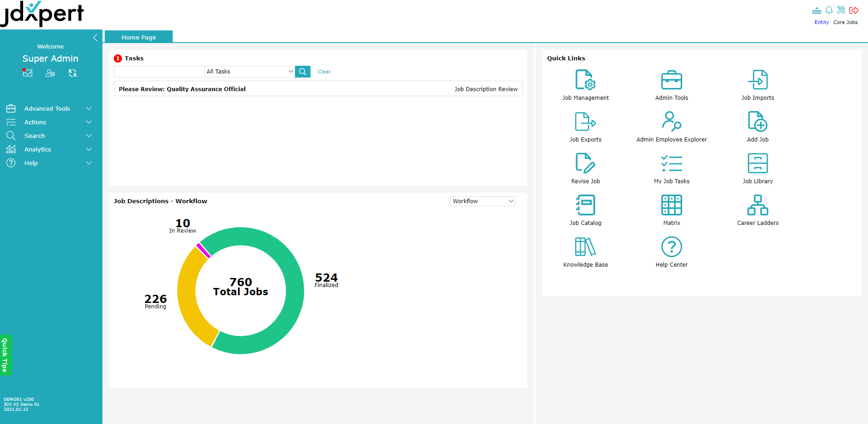Open the Admin Employee Explorer icon
Screen dimensions: 868x424
671,122
